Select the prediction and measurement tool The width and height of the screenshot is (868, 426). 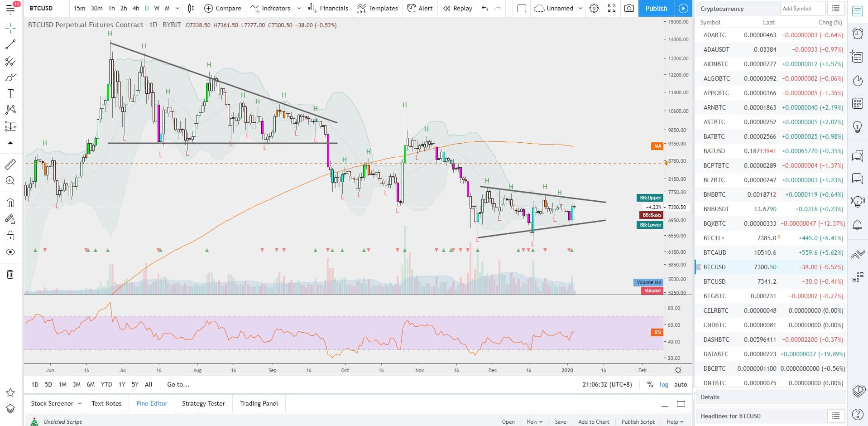[10, 126]
